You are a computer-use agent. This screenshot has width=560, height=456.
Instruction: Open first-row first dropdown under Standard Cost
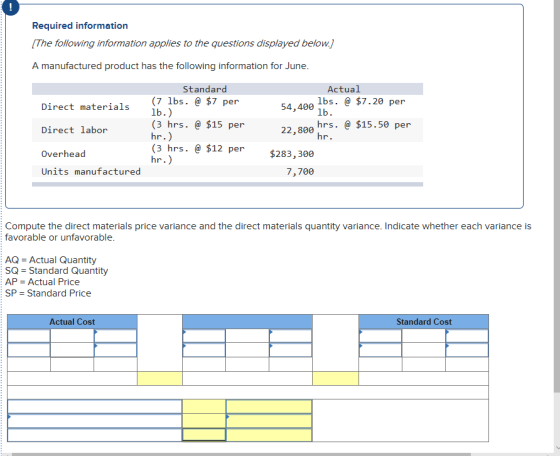click(x=380, y=336)
